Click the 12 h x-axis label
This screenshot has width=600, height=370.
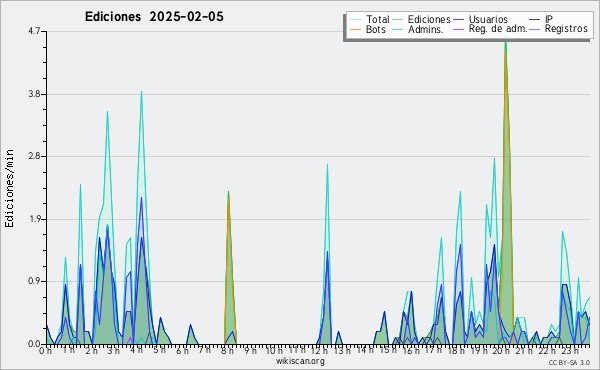pos(319,350)
